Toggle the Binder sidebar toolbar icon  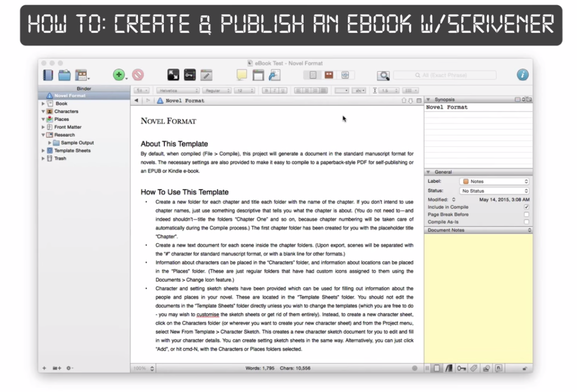48,75
